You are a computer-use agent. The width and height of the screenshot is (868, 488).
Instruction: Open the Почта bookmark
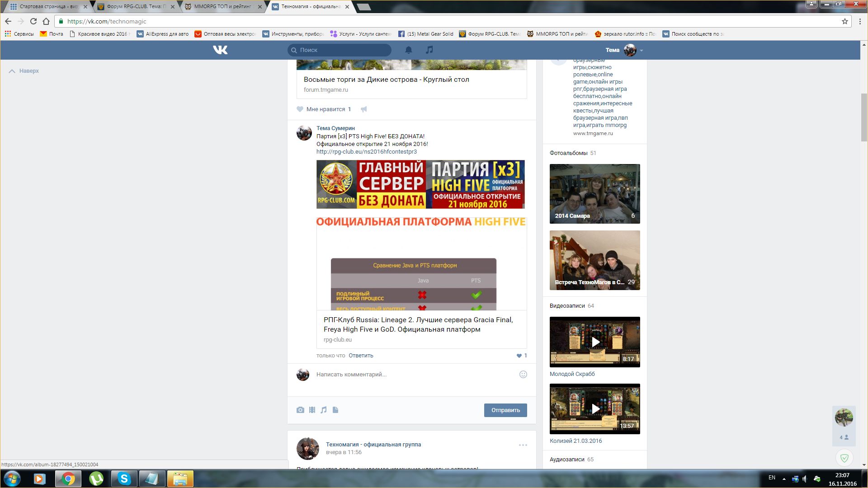pos(52,34)
